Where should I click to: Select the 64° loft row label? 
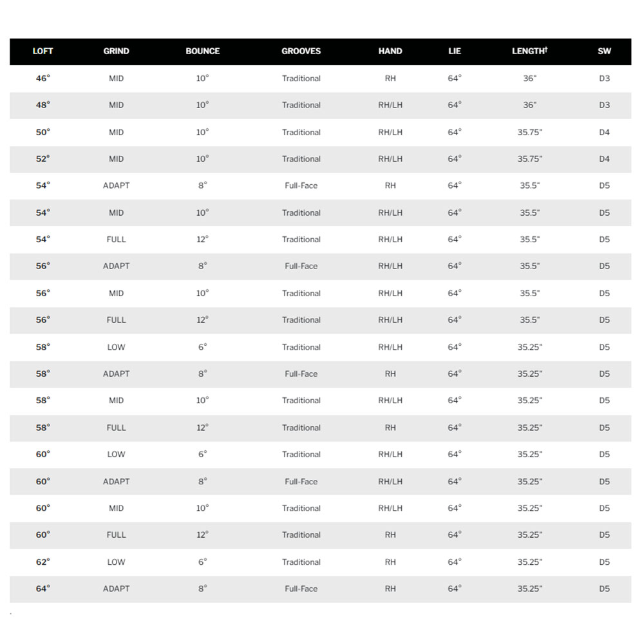(43, 589)
